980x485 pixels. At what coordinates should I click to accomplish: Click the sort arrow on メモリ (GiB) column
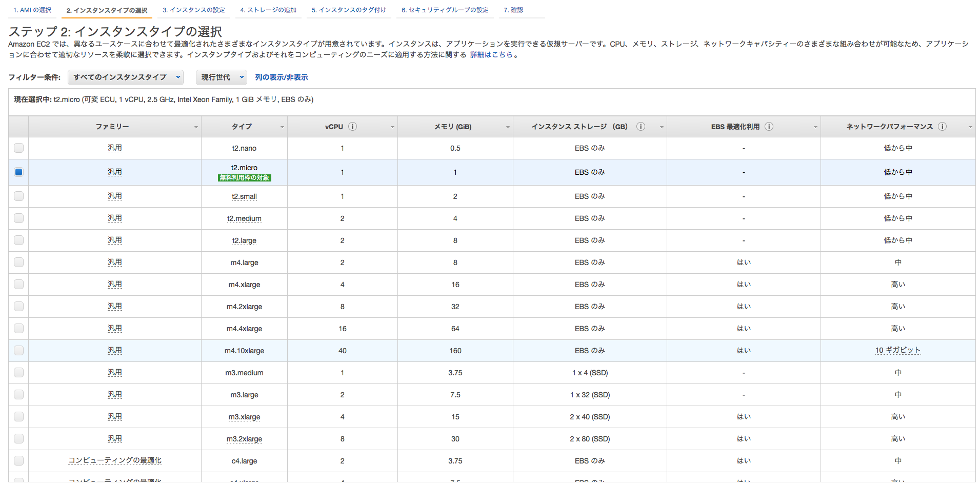click(508, 127)
